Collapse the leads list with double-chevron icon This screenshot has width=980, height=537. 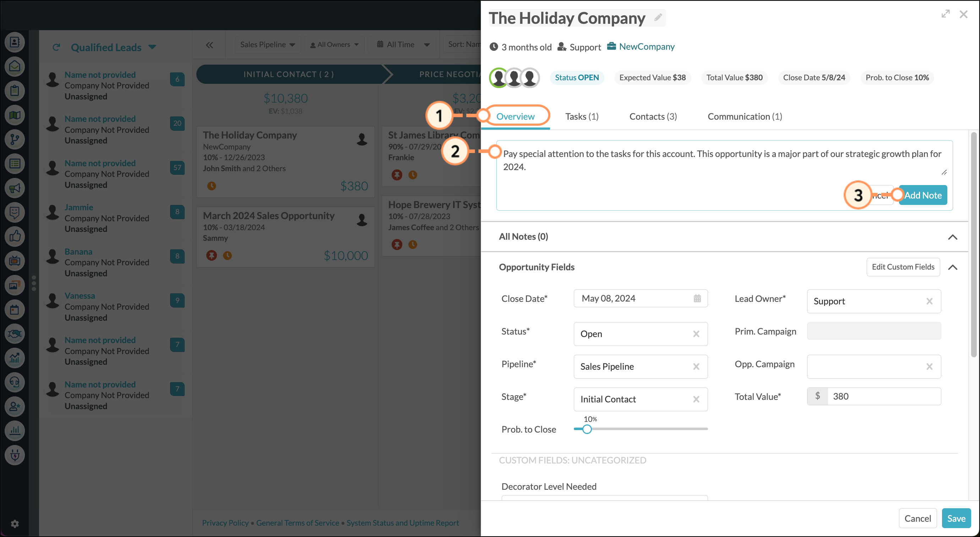click(x=209, y=45)
